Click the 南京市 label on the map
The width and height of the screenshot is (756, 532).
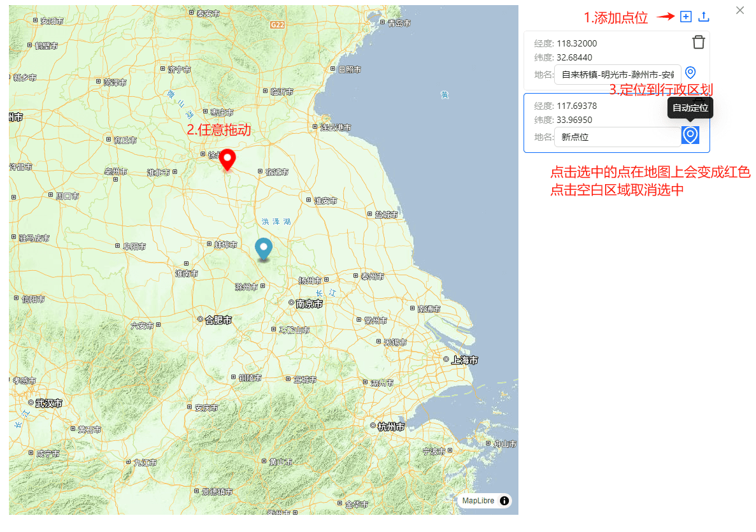[309, 305]
